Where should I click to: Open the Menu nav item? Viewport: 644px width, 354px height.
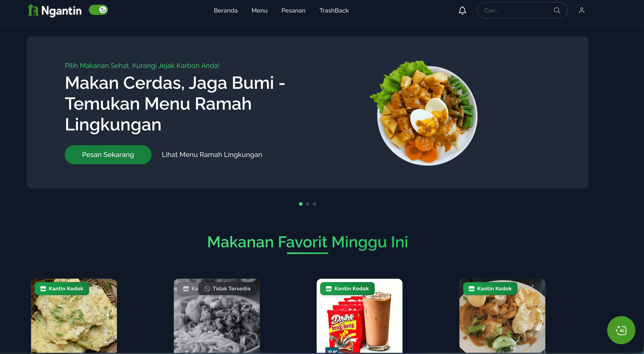259,10
